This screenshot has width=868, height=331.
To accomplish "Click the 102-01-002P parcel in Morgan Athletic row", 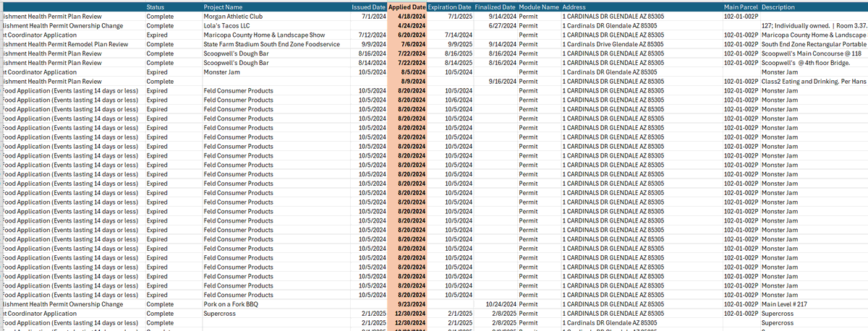I will click(x=741, y=16).
